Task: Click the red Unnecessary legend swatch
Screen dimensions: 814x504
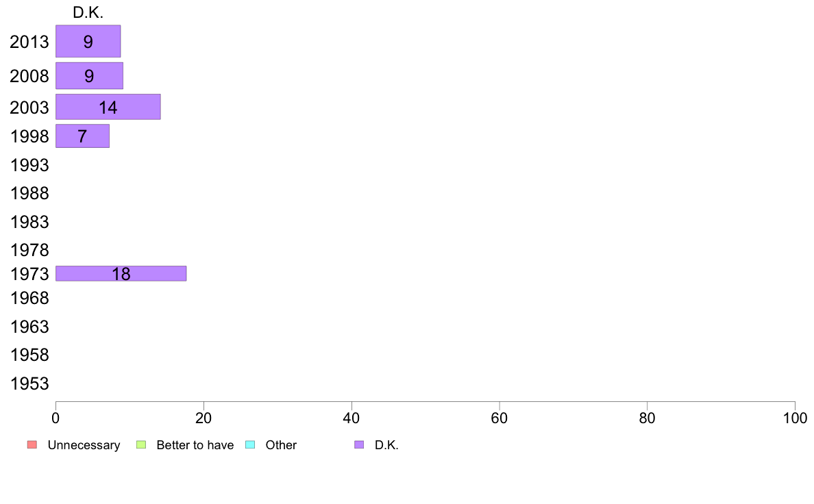Action: point(32,445)
